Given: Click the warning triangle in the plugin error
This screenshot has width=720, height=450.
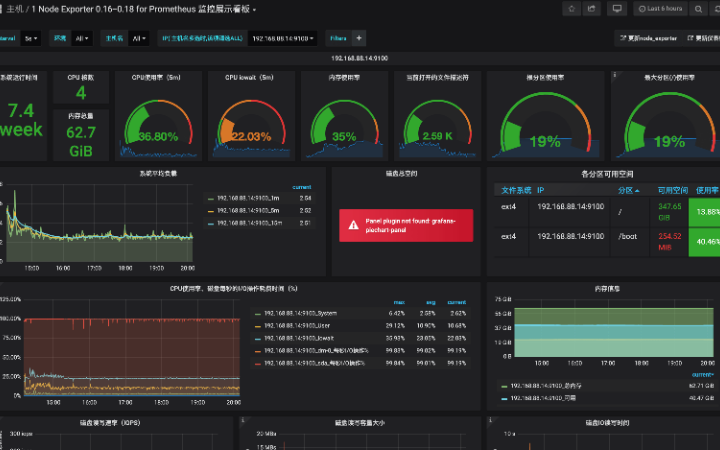Looking at the screenshot, I should click(x=353, y=225).
